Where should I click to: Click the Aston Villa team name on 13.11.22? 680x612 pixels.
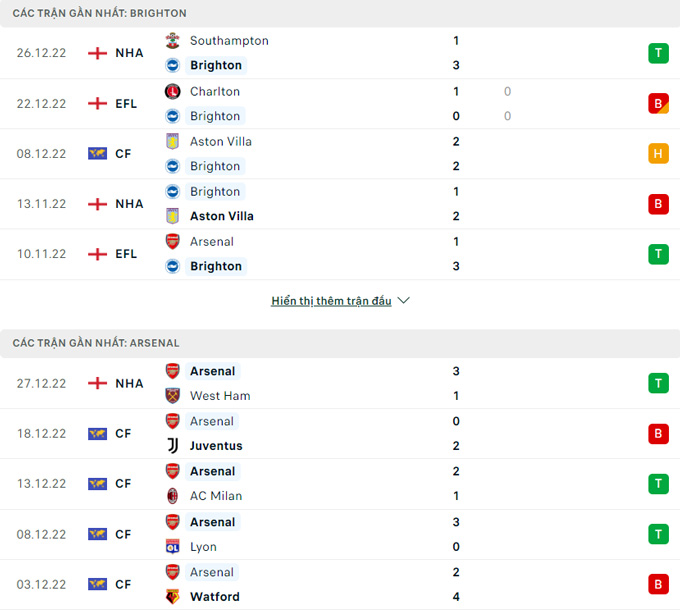tap(221, 216)
